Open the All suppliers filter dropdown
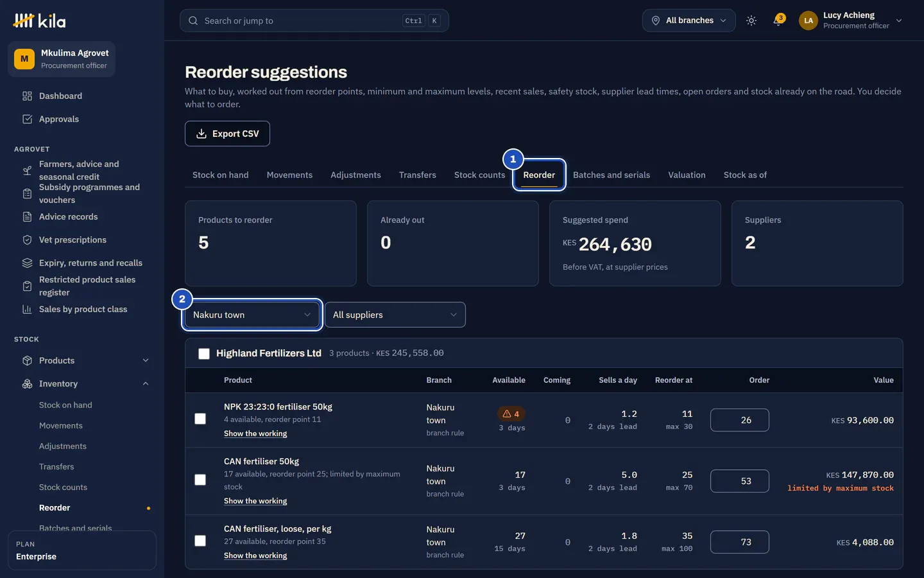Screen dimensions: 924x578 pos(395,315)
